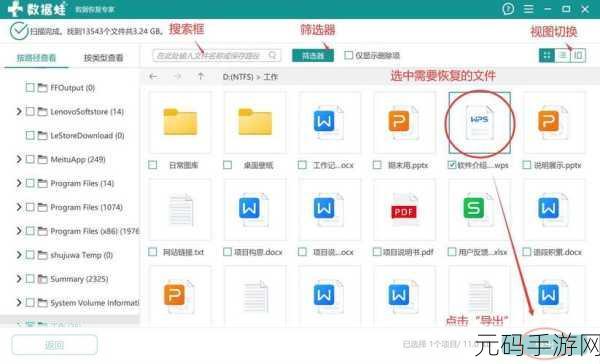Switch to list view
Viewport: 600px width, 364px height.
[x=562, y=55]
